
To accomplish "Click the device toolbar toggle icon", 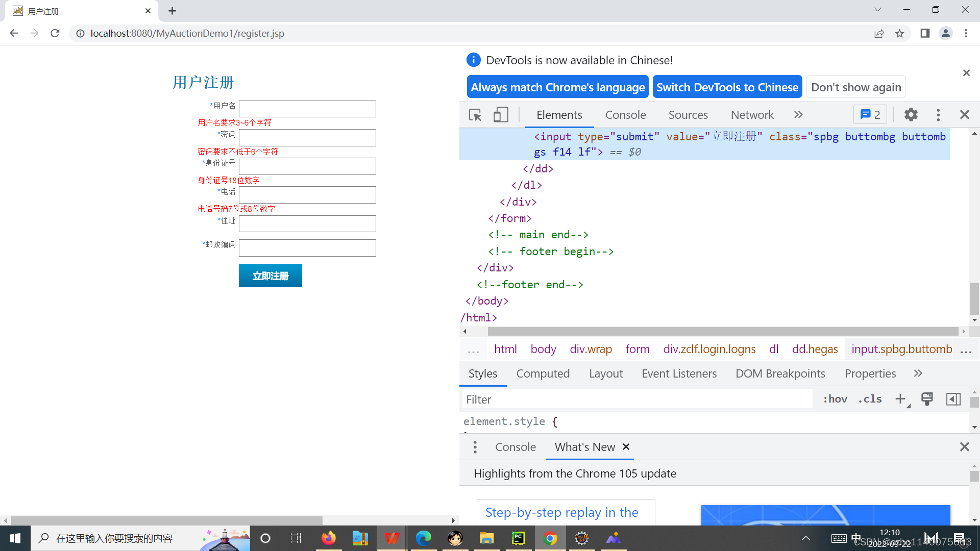I will [500, 114].
